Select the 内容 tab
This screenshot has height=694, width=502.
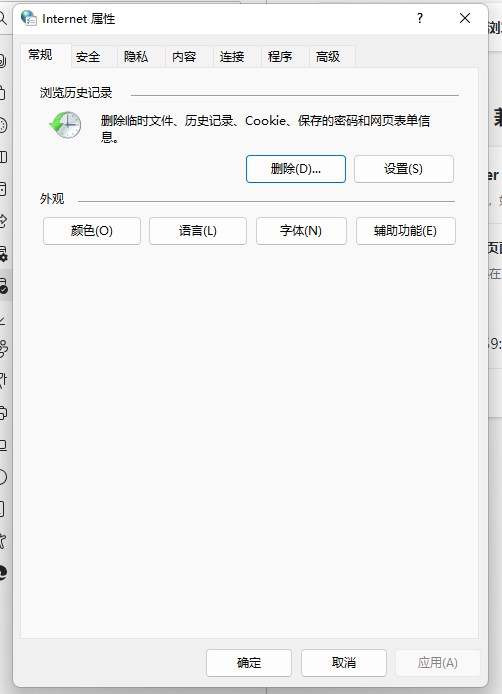tap(184, 57)
